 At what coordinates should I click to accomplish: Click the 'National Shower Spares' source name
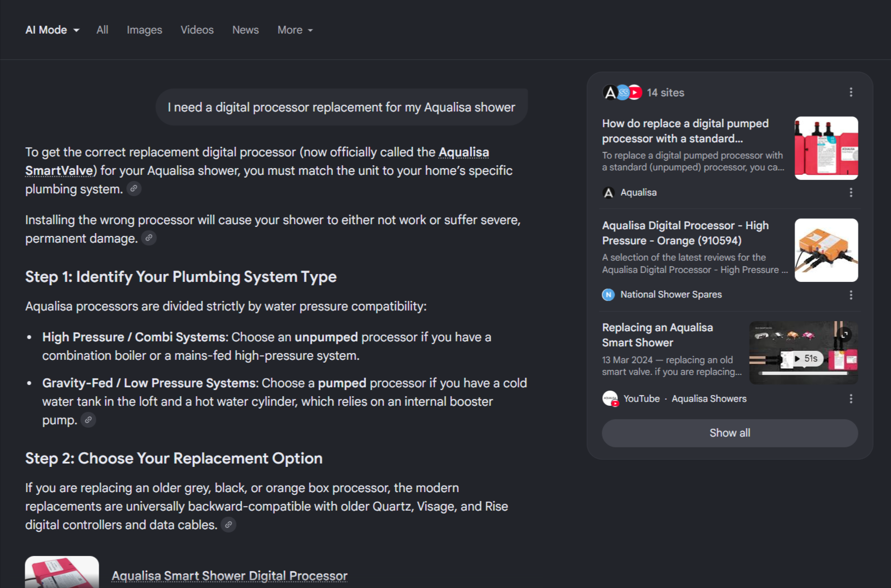(671, 294)
